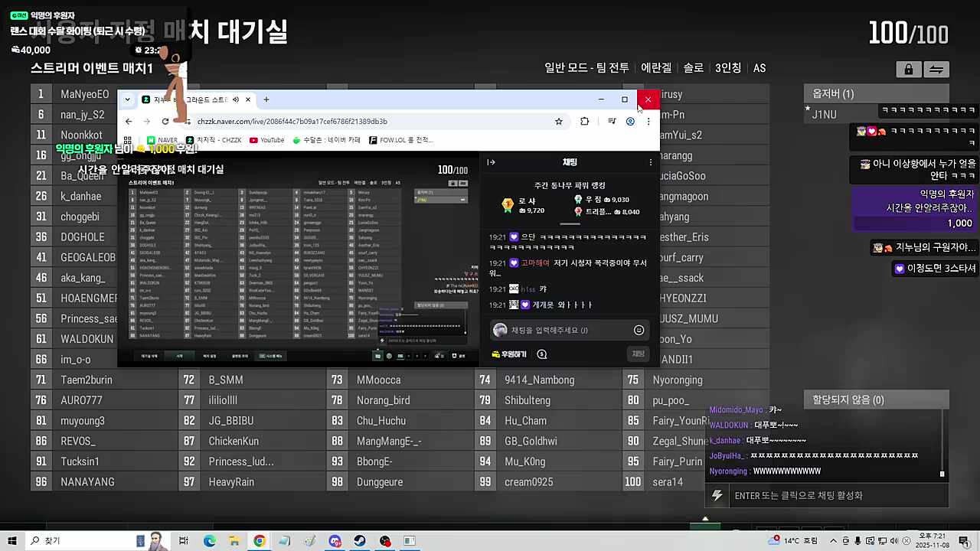Collapse the 채팅 panel with the arrow
The image size is (980, 551).
491,161
